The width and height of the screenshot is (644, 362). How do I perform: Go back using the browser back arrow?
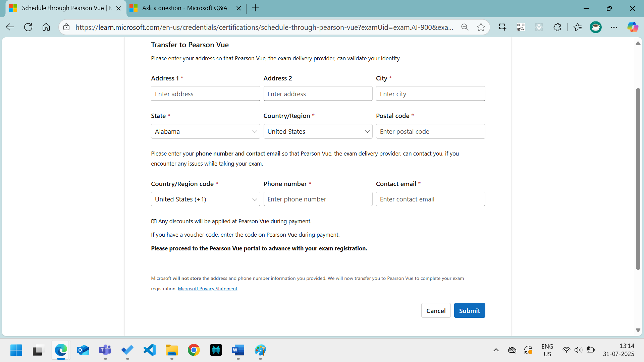coord(10,27)
